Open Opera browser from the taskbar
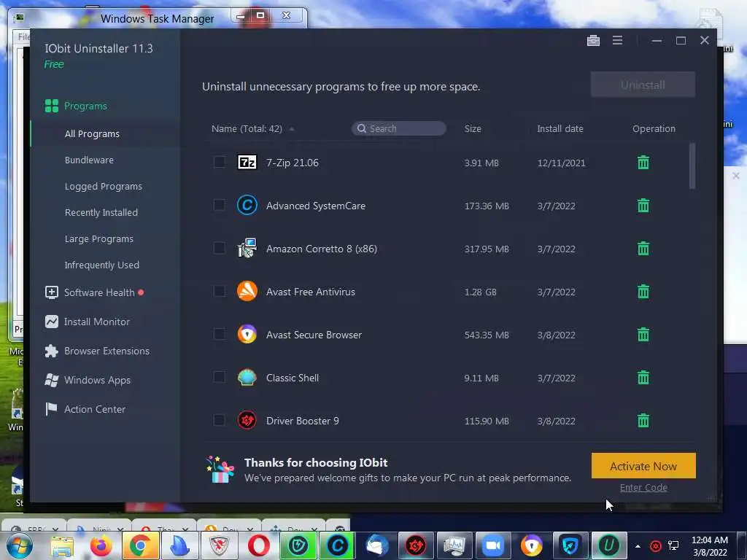The width and height of the screenshot is (747, 560). coord(259,545)
